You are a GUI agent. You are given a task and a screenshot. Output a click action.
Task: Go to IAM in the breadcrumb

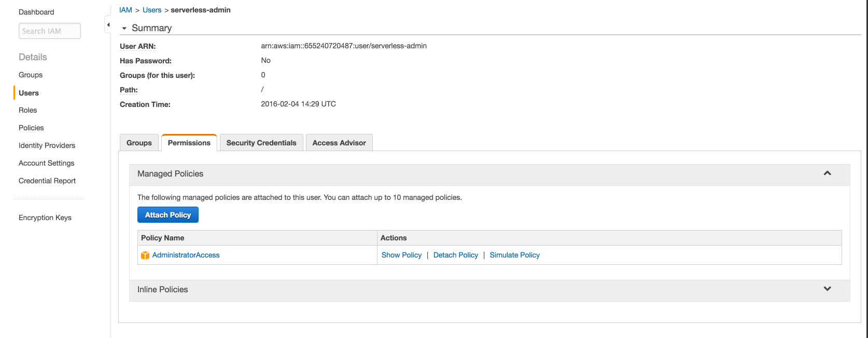coord(125,10)
